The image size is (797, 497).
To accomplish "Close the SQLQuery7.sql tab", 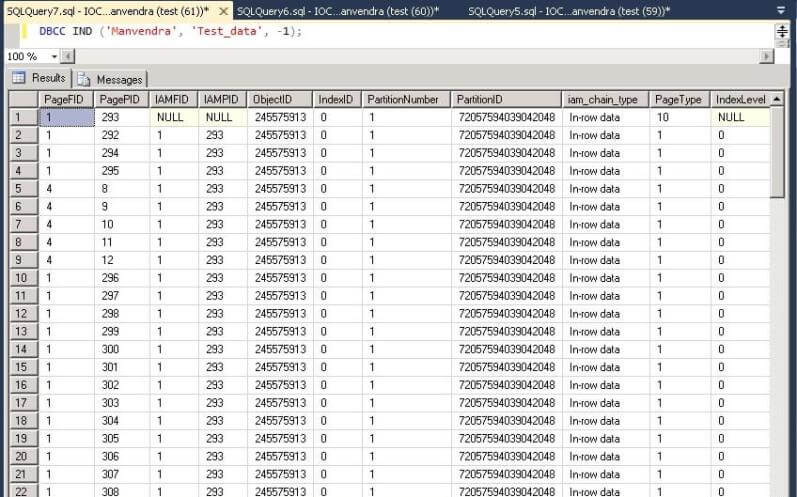I will click(x=222, y=10).
